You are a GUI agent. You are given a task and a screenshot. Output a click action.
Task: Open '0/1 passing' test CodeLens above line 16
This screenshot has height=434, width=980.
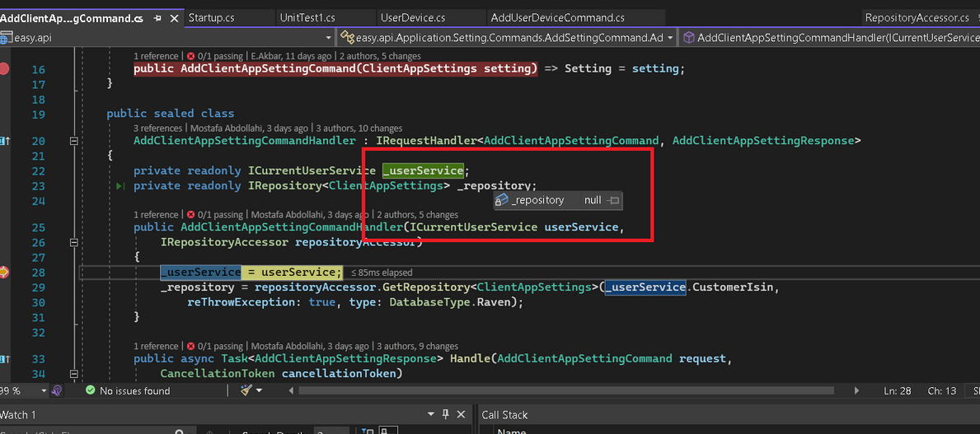pyautogui.click(x=215, y=56)
